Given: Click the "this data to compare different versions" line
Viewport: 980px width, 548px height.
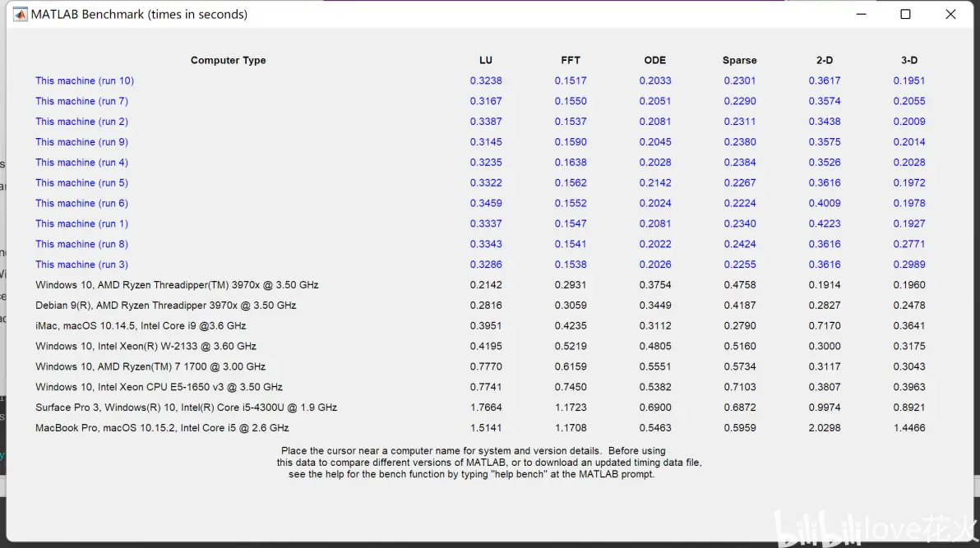Looking at the screenshot, I should click(489, 463).
